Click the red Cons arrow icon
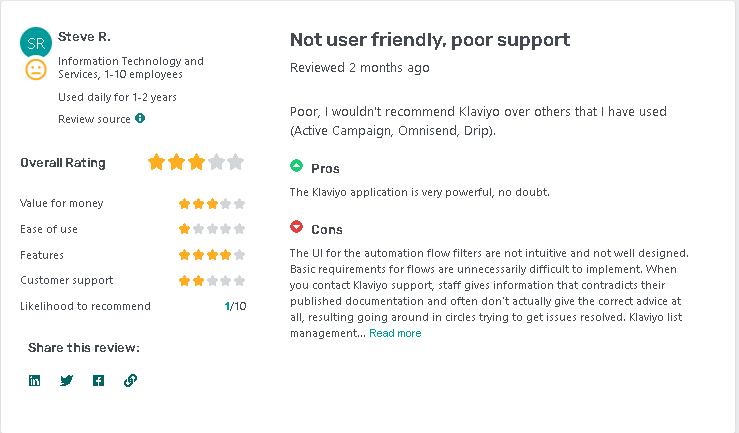Image resolution: width=739 pixels, height=433 pixels. pos(296,227)
